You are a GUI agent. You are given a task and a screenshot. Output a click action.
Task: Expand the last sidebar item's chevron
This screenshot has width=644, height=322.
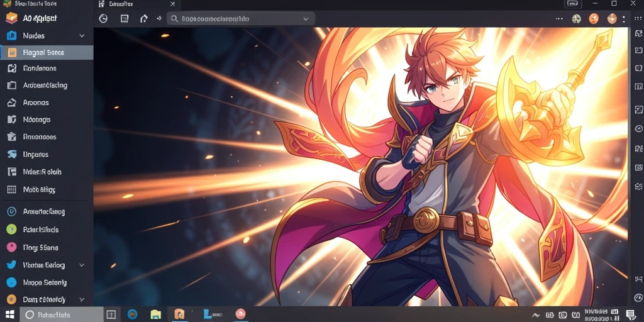pos(82,299)
